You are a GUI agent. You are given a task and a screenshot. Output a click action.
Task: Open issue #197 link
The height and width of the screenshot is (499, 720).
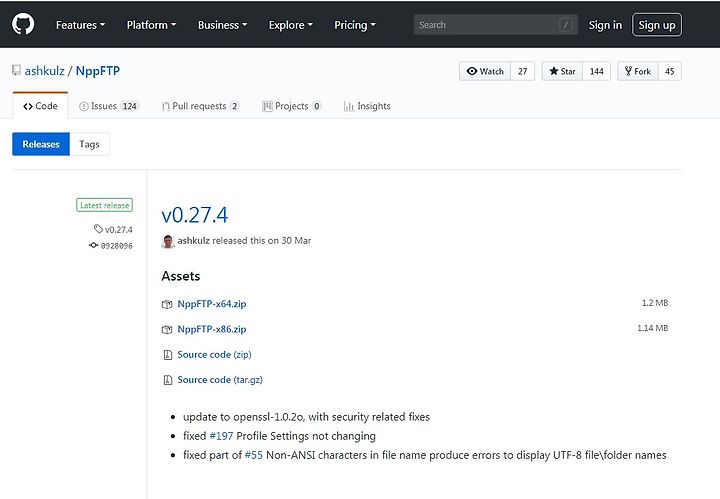tap(221, 436)
